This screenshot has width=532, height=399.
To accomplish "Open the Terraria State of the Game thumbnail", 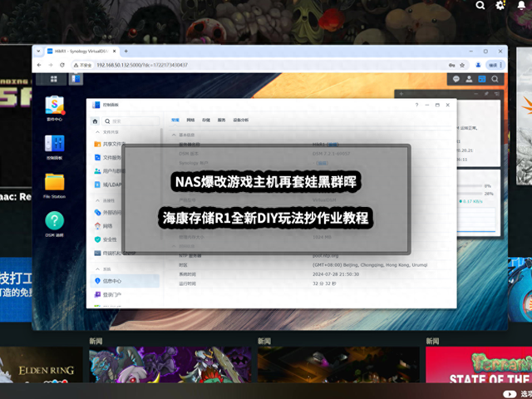I will (x=479, y=365).
